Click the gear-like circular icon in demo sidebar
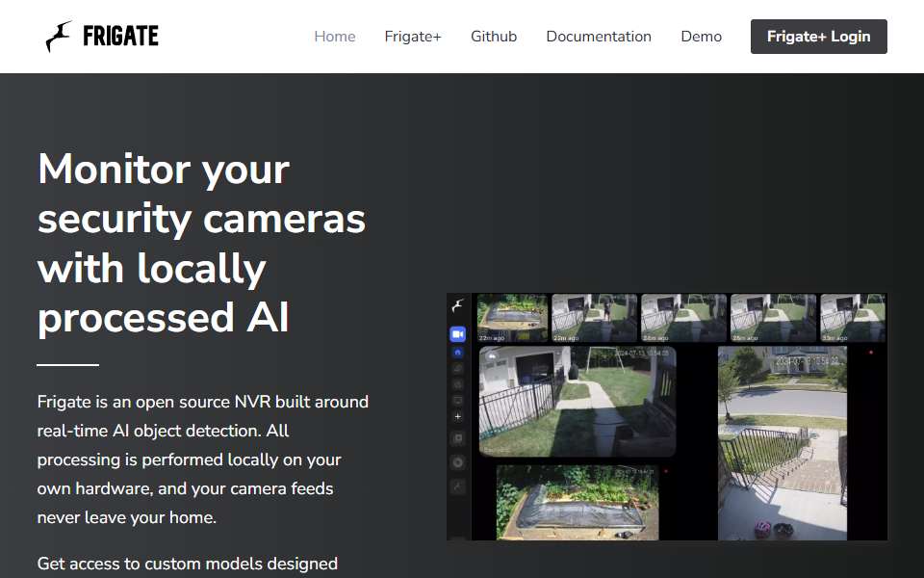 [x=458, y=462]
